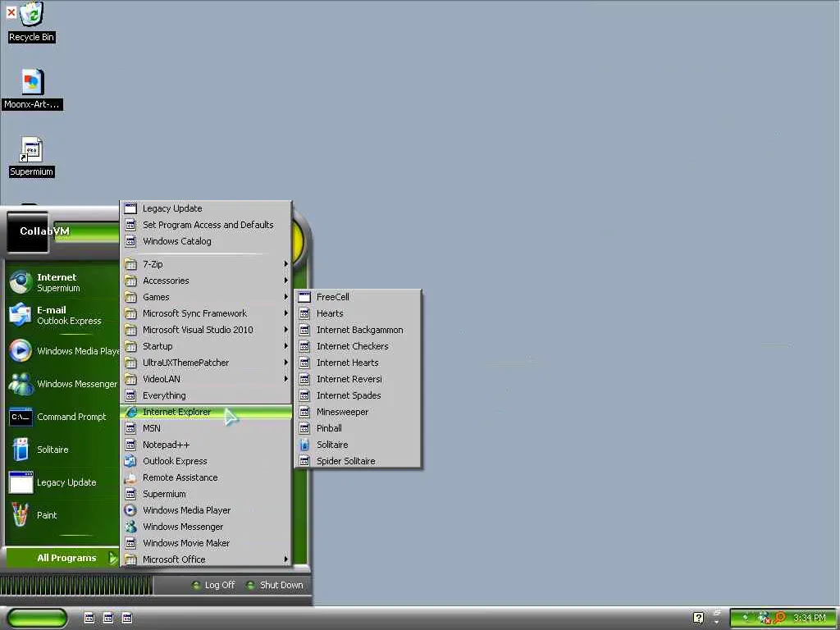Viewport: 840px width, 630px height.
Task: Start Pinball game
Action: tap(358, 428)
